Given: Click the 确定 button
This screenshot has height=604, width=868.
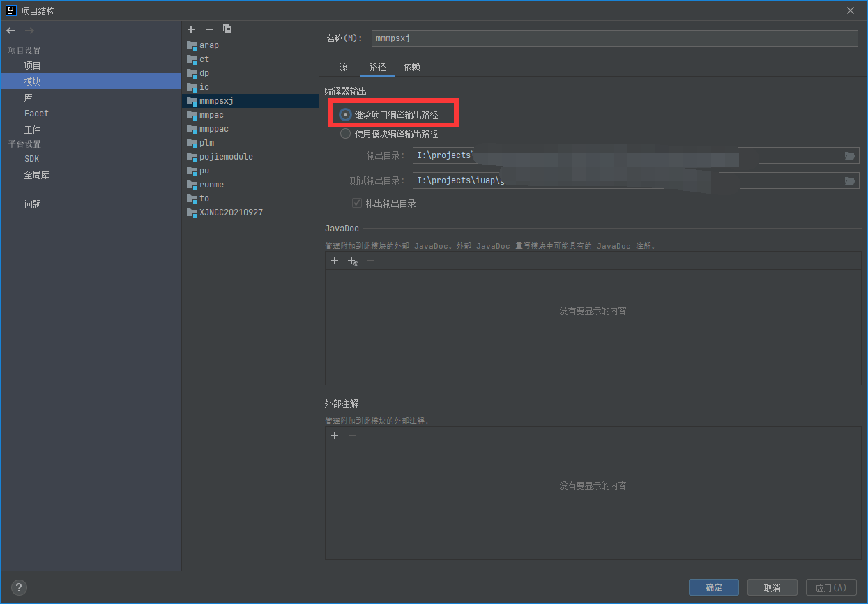Looking at the screenshot, I should tap(713, 587).
